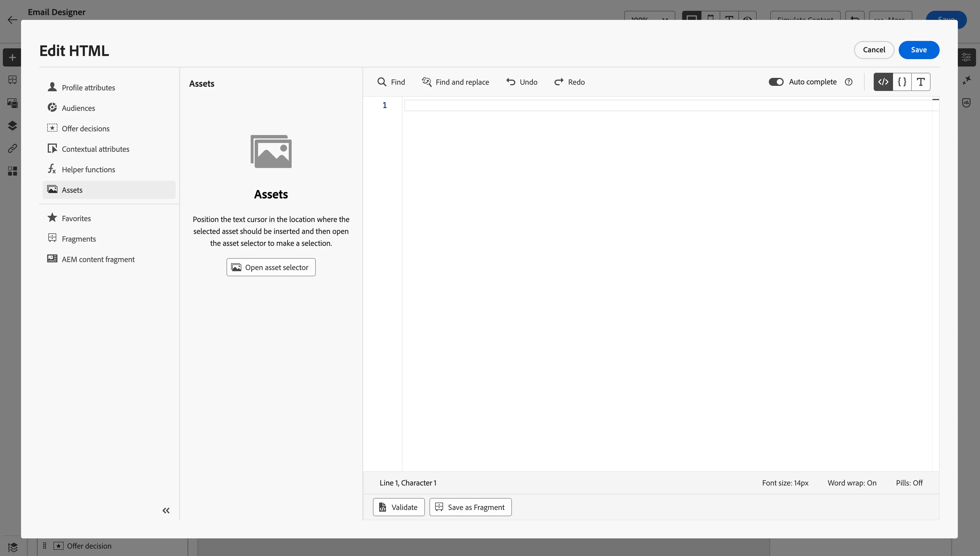The image size is (980, 556).
Task: Click the Find magnifier icon
Action: pyautogui.click(x=381, y=82)
